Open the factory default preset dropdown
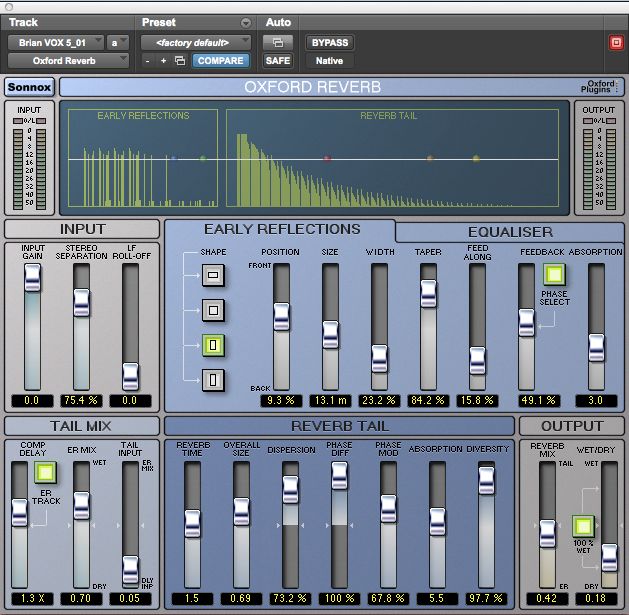Image resolution: width=629 pixels, height=615 pixels. [196, 42]
